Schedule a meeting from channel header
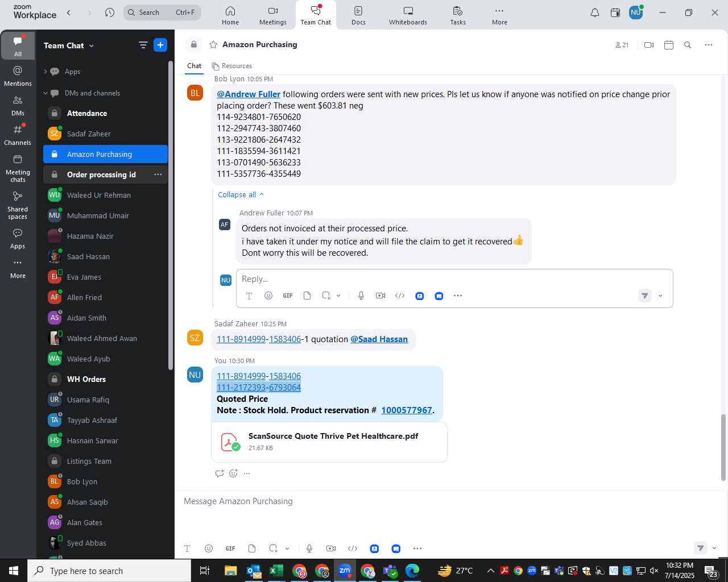Image resolution: width=728 pixels, height=582 pixels. [x=669, y=45]
